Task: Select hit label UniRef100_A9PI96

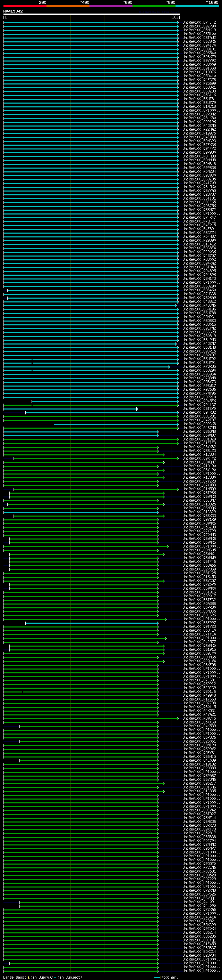Action: (x=199, y=122)
